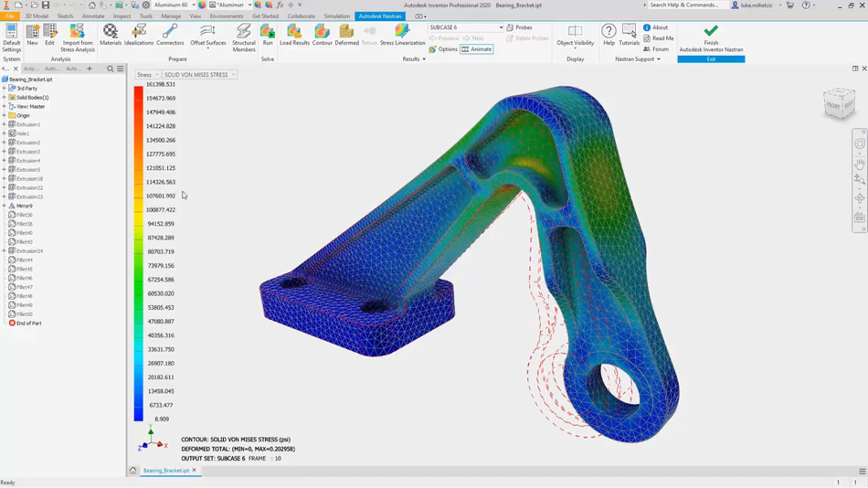Open the shopping cart icon in the title bar

790,5
